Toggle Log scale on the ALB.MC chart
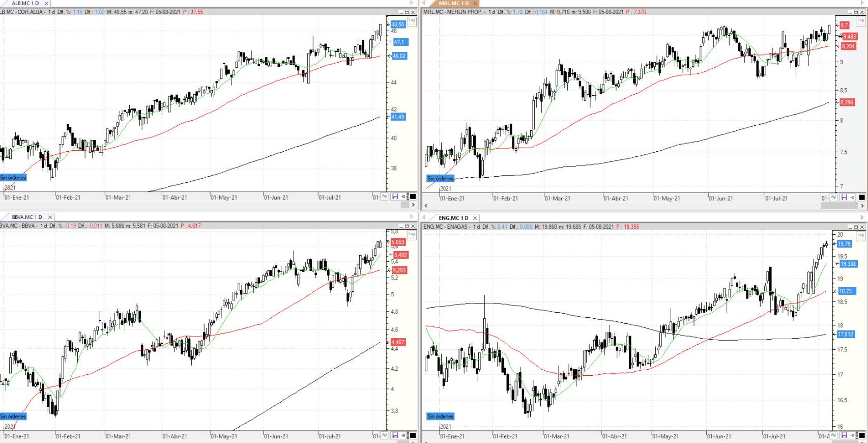This screenshot has width=868, height=443. tap(412, 21)
